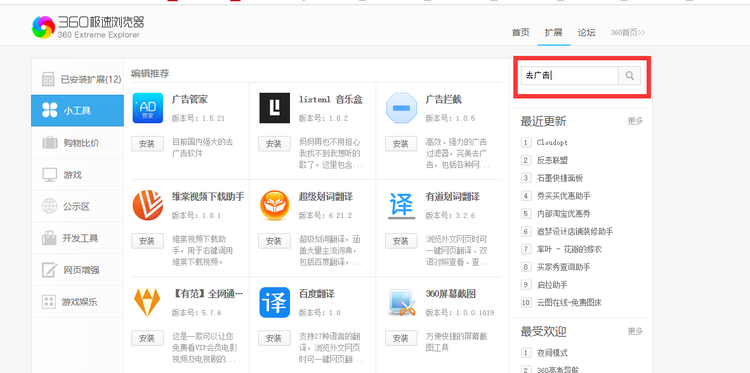Open the 超级划词翻译 title link
This screenshot has width=750, height=373.
[326, 197]
